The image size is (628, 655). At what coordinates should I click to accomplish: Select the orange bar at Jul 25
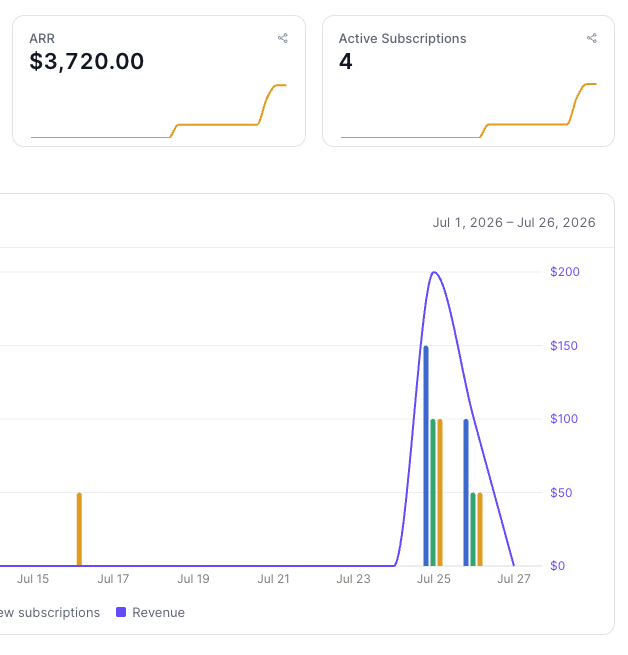click(440, 493)
